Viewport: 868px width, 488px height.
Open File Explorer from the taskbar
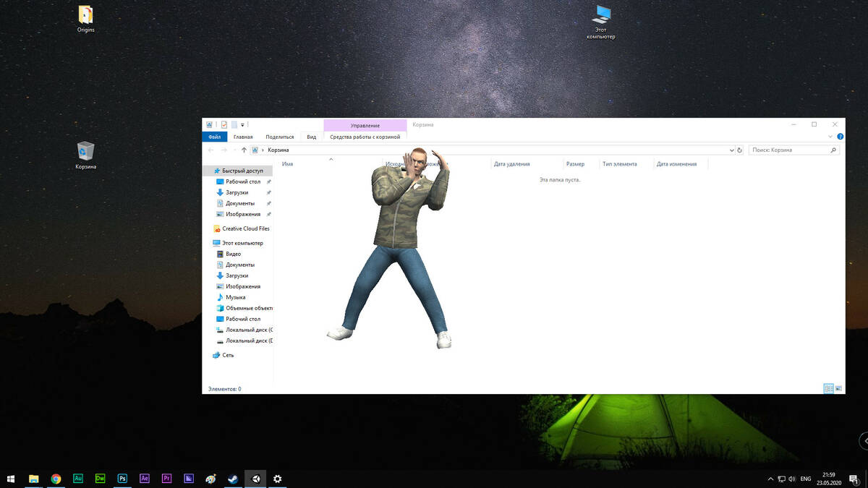(33, 479)
